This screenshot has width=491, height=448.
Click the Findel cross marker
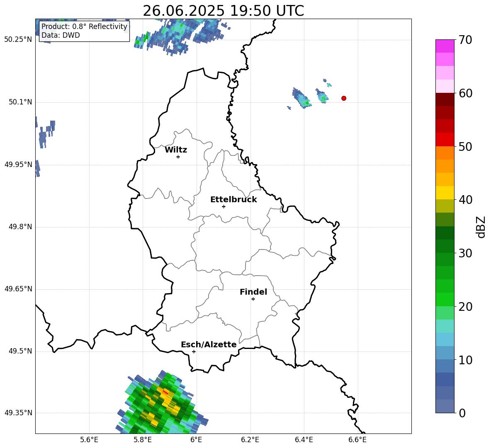coord(253,299)
